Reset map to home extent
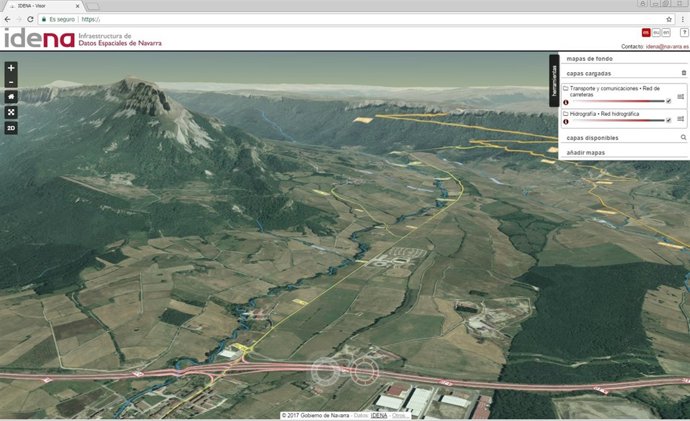The height and width of the screenshot is (421, 690). 11,97
